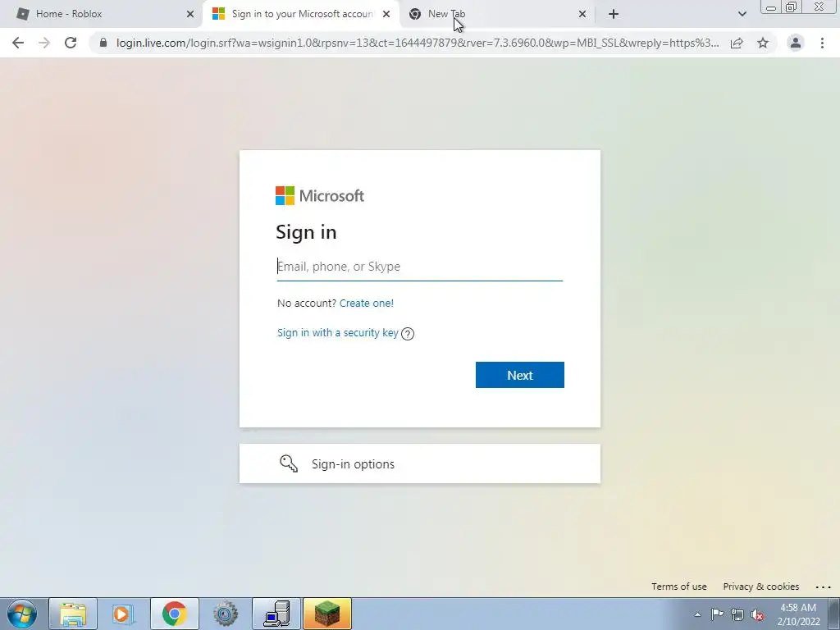
Task: View site security lock info
Action: tap(103, 43)
